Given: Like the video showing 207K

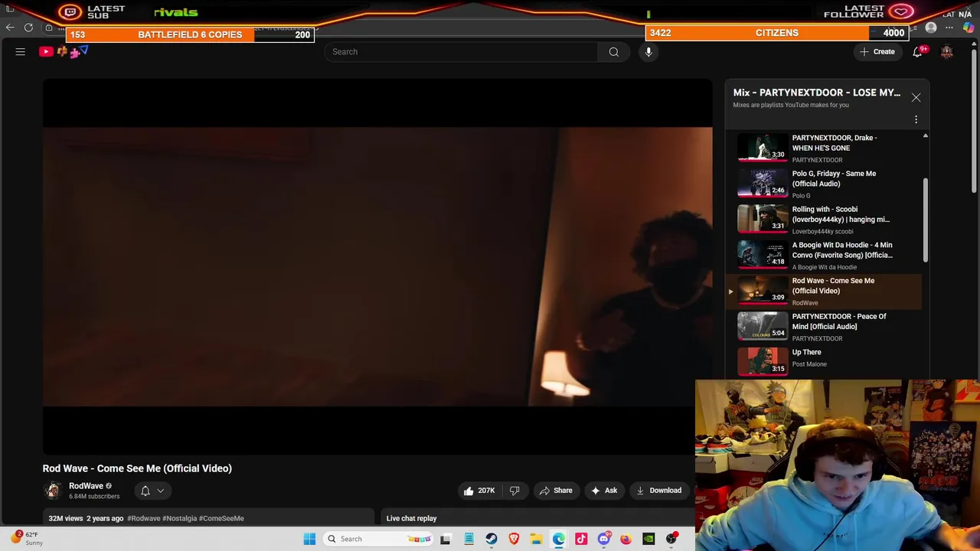Looking at the screenshot, I should coord(479,491).
